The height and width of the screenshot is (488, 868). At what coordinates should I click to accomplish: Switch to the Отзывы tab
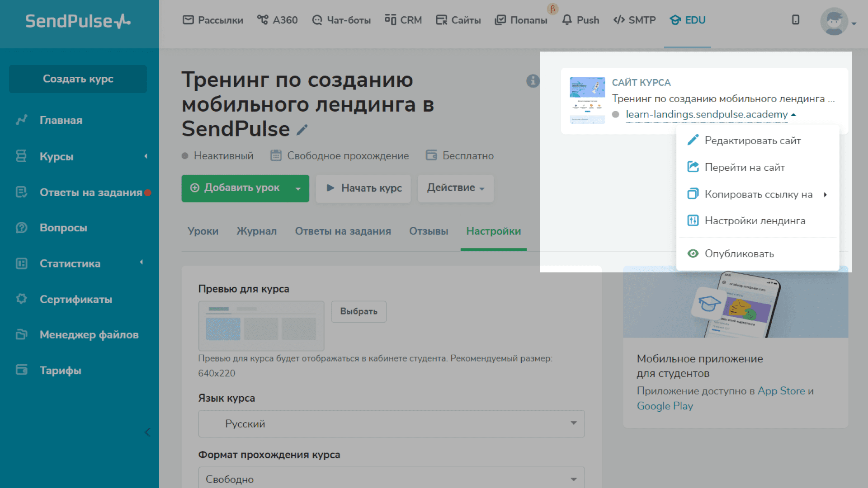tap(428, 231)
